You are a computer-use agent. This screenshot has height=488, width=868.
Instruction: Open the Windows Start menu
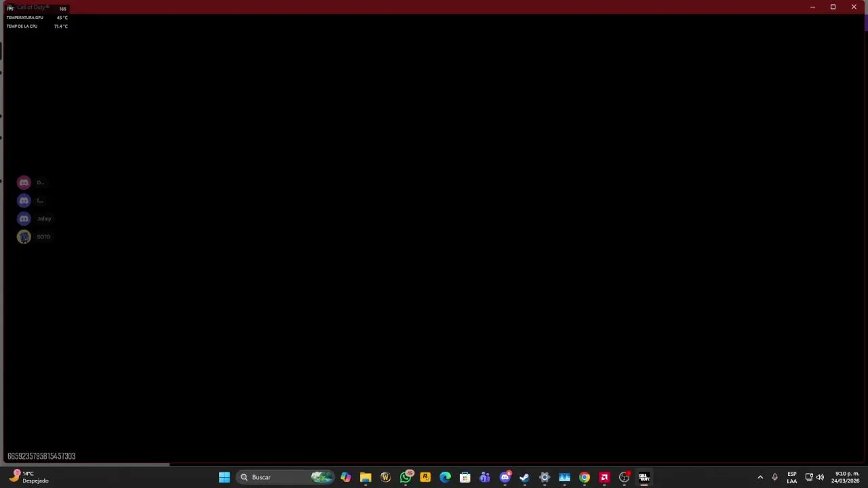pyautogui.click(x=224, y=477)
